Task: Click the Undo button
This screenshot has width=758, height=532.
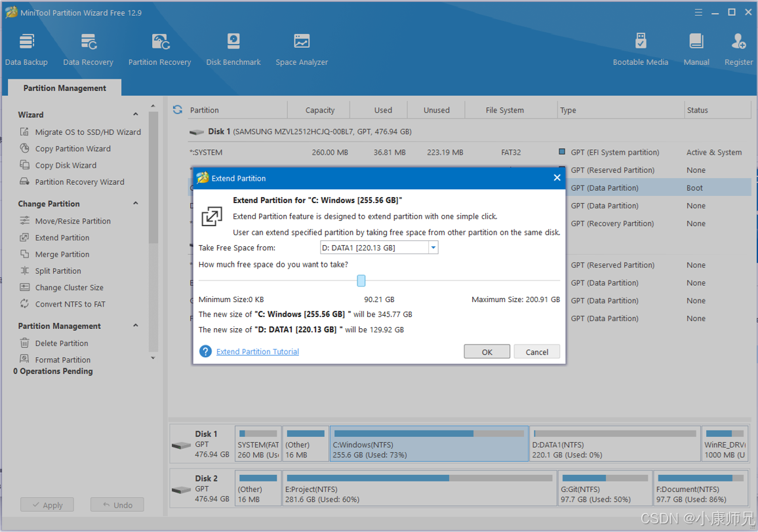Action: [x=117, y=505]
